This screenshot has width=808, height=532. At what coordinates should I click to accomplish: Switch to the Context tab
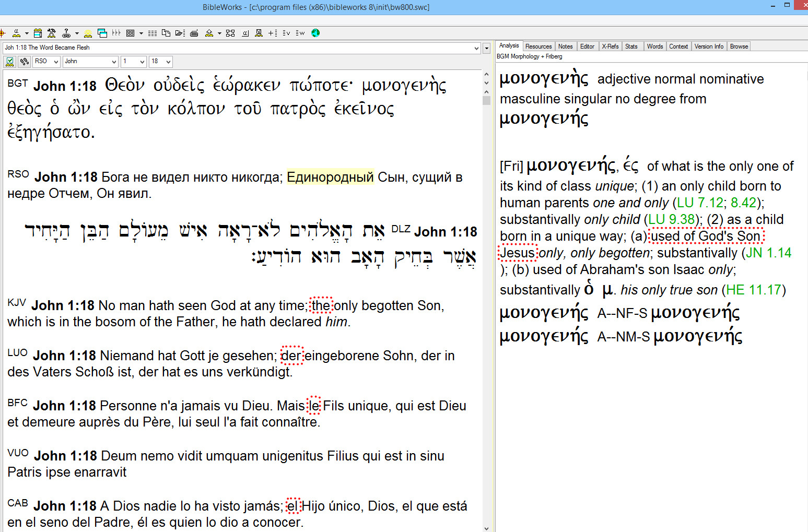(x=678, y=46)
